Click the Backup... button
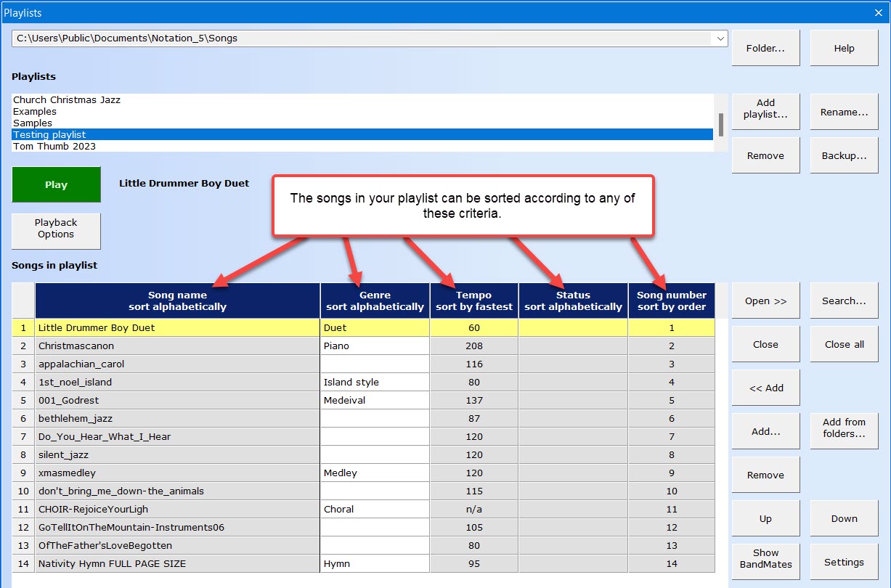Screen dimensions: 891x588 click(x=844, y=156)
